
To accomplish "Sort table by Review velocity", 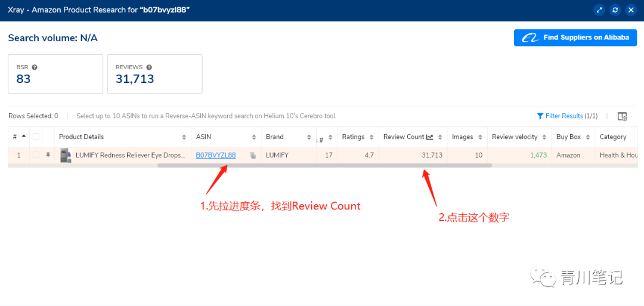I will pyautogui.click(x=544, y=137).
